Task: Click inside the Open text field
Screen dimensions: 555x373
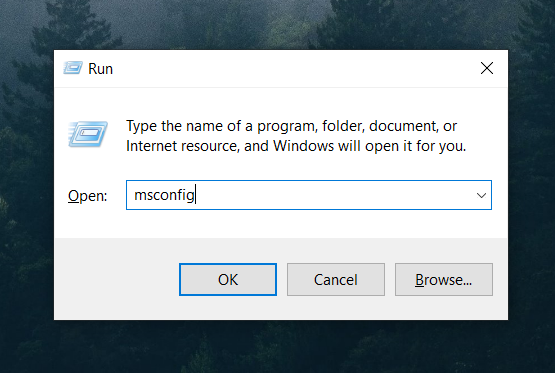Action: tap(309, 195)
